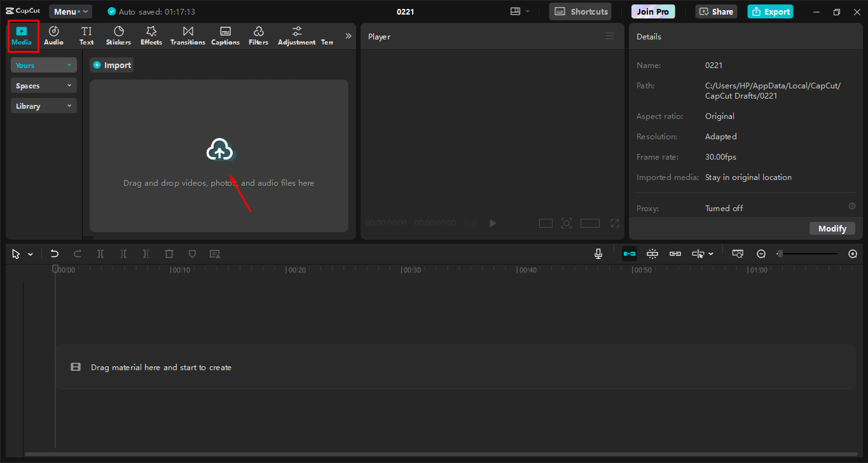Add a marker with the shield icon
868x463 pixels.
(192, 254)
